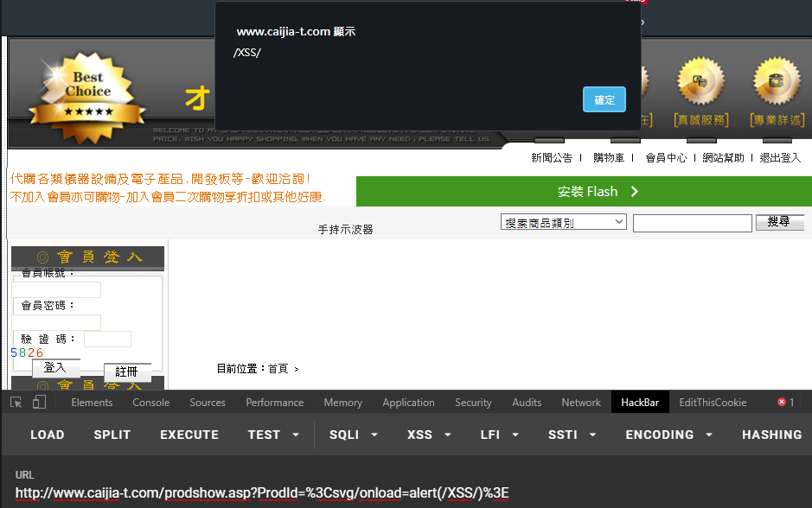Open the 網站幫助 help link

(723, 158)
